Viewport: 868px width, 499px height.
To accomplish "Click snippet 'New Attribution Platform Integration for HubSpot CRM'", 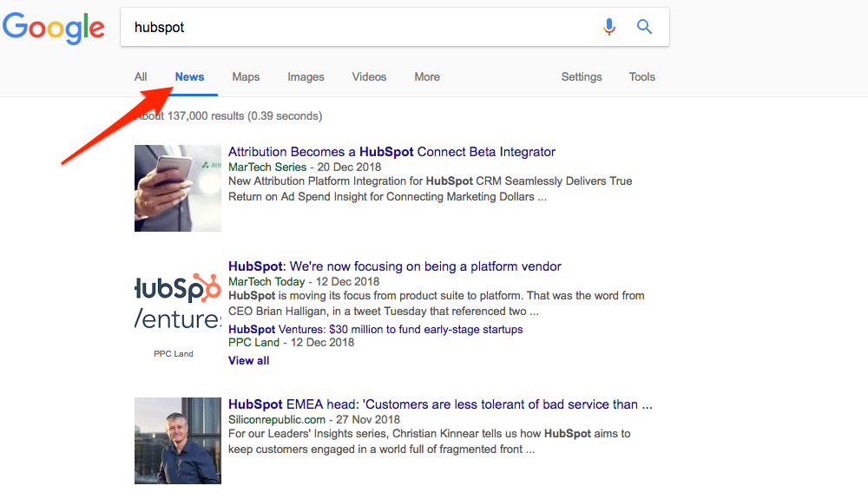I will tap(431, 188).
